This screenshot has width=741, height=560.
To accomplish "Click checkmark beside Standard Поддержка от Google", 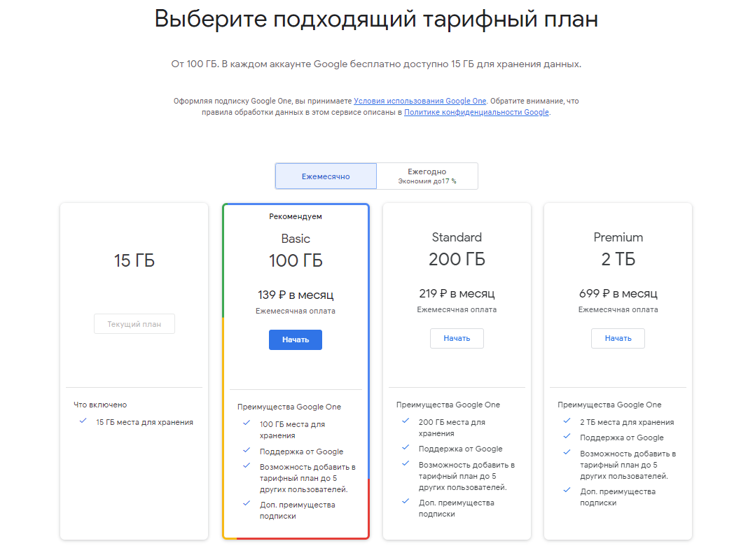I will [406, 447].
